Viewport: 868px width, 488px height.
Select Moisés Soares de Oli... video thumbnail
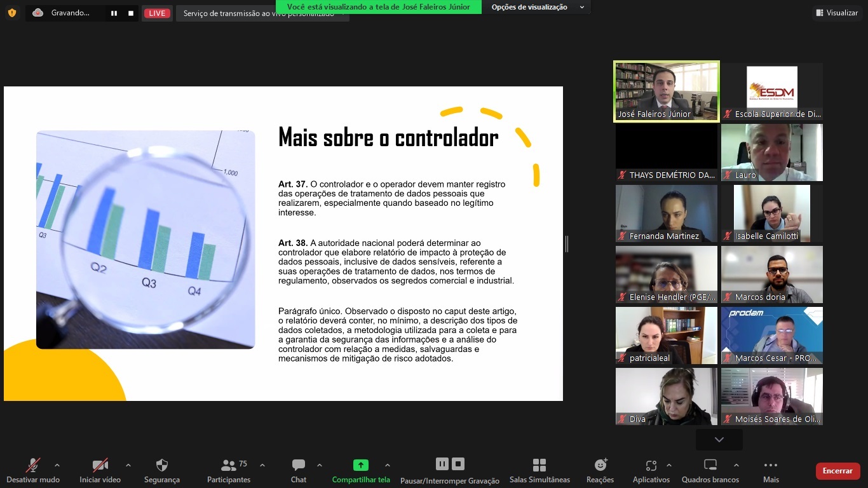[x=772, y=396]
